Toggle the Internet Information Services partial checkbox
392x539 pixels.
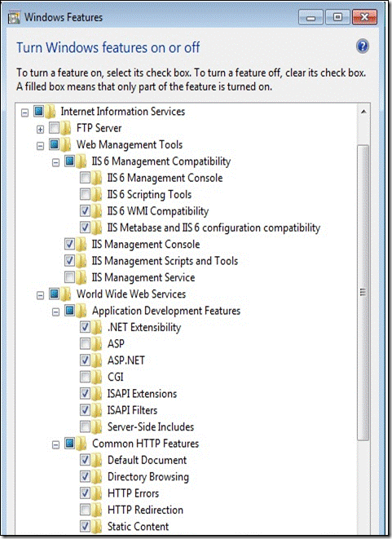coord(39,111)
